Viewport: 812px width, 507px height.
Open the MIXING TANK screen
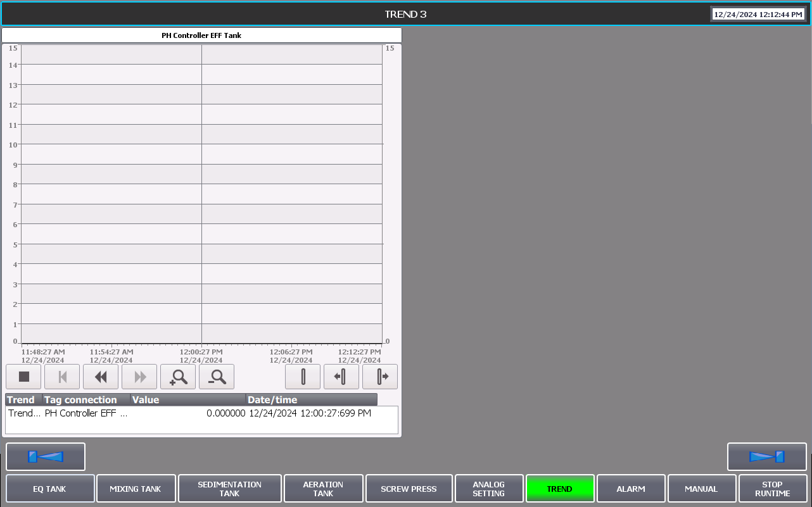pos(136,489)
